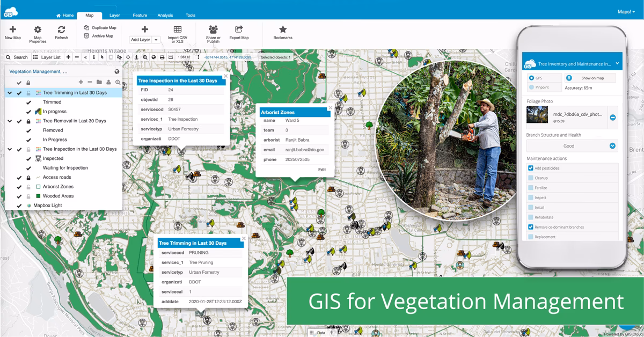
Task: Open the Layer ribbon tab
Action: 114,16
